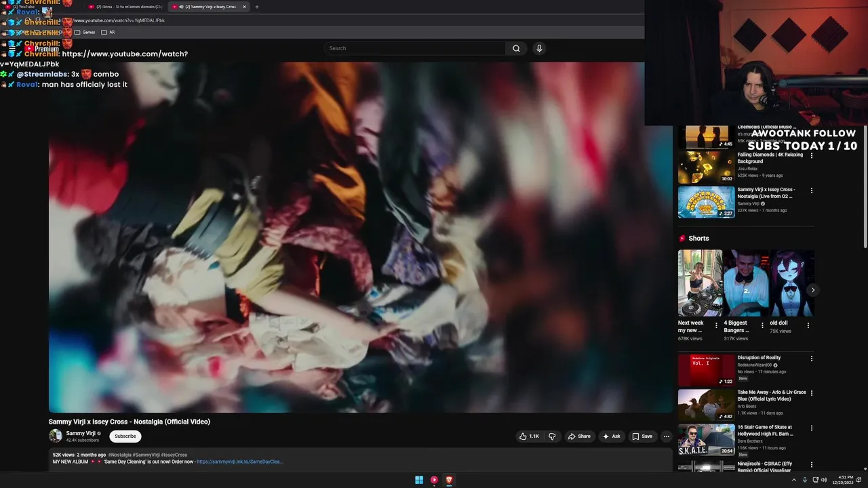The width and height of the screenshot is (868, 488).
Task: Open Sammy Virji channel name link
Action: (81, 433)
